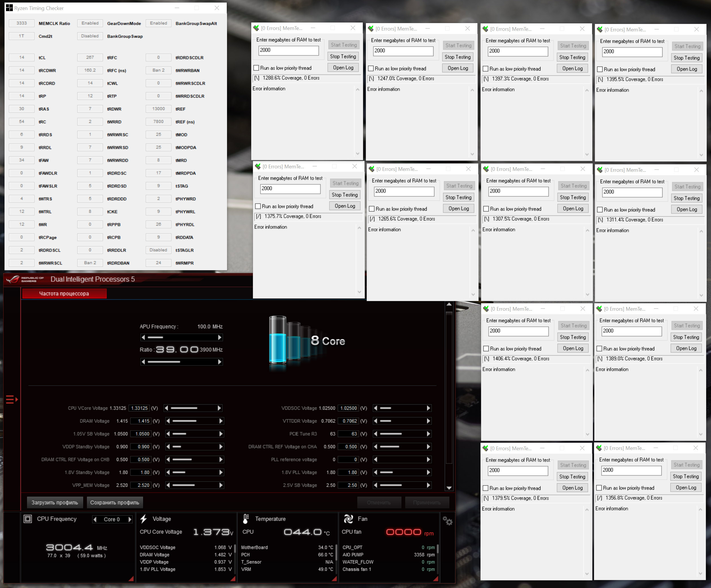Click the red sidebar menu expand icon
The height and width of the screenshot is (588, 711).
tap(11, 400)
